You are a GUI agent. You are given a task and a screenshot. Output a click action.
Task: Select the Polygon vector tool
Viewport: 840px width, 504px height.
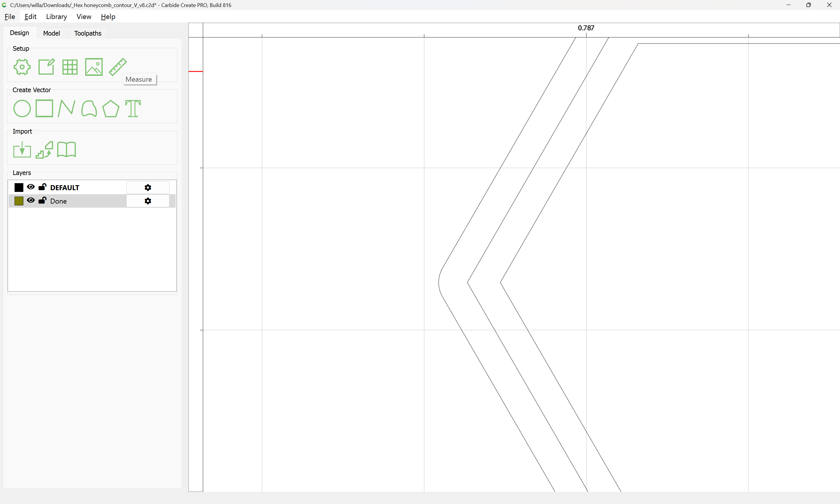pyautogui.click(x=111, y=109)
